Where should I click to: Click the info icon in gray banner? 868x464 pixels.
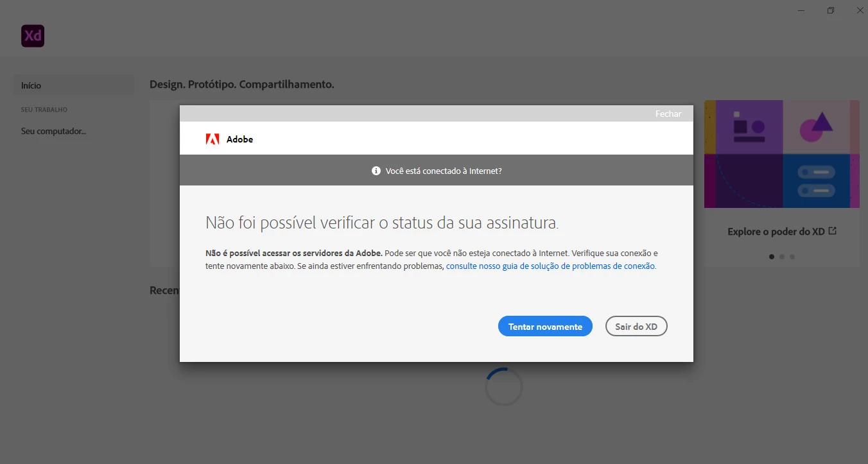pyautogui.click(x=376, y=171)
